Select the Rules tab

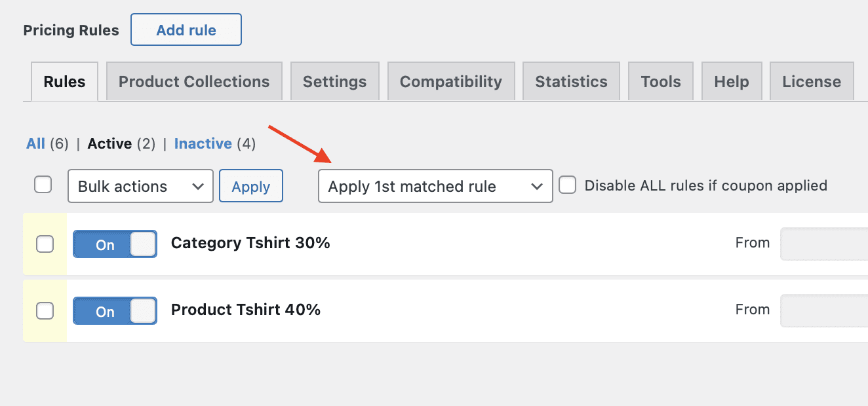(x=64, y=81)
